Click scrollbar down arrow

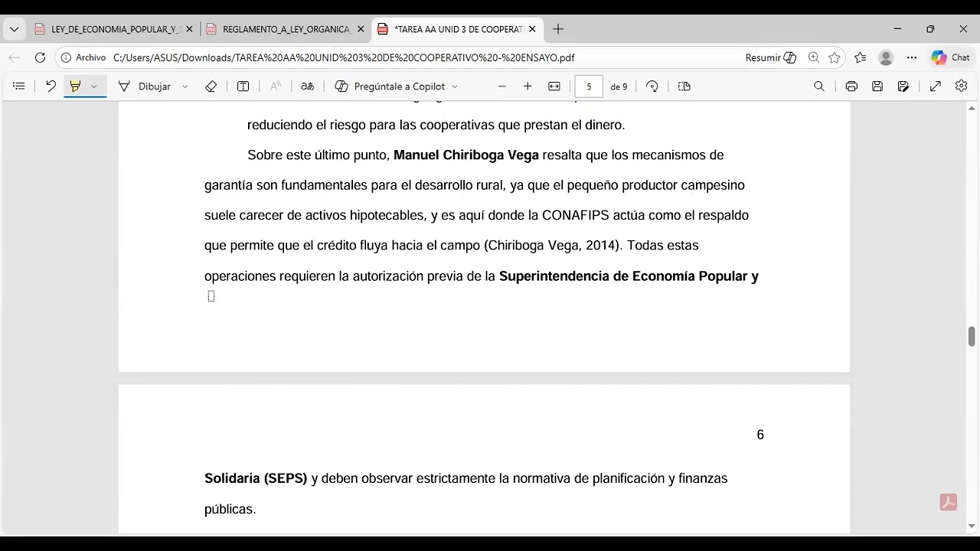pos(972,527)
